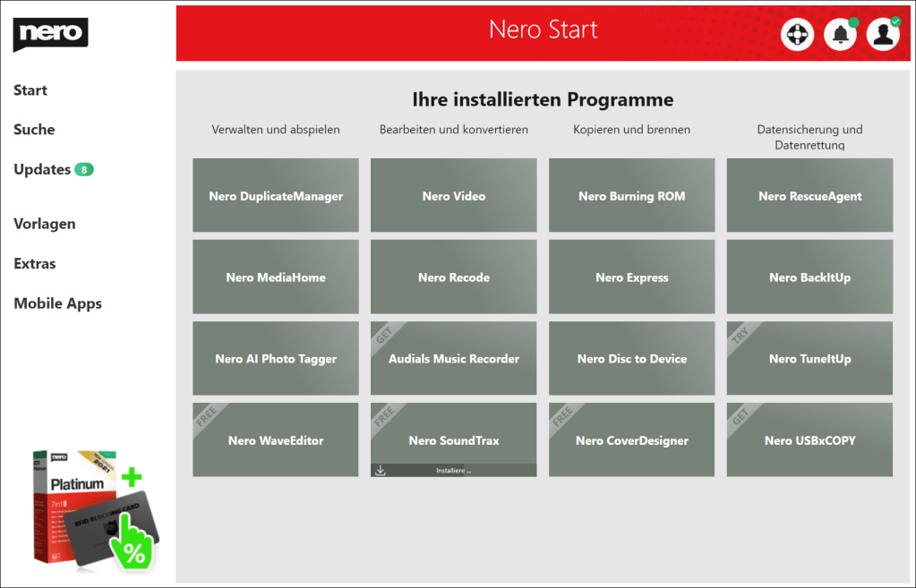Open the user account profile icon
The height and width of the screenshot is (588, 916).
tap(883, 35)
